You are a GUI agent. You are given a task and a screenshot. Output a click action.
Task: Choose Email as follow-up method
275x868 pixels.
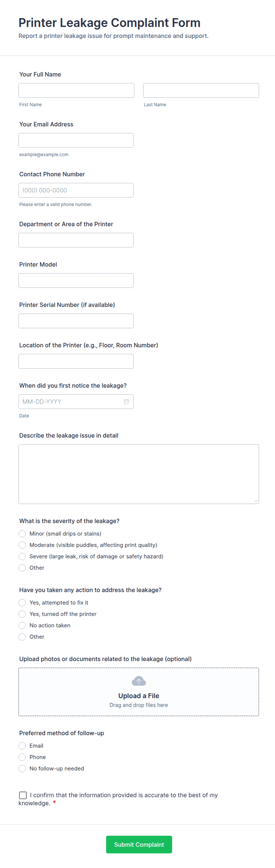point(22,746)
